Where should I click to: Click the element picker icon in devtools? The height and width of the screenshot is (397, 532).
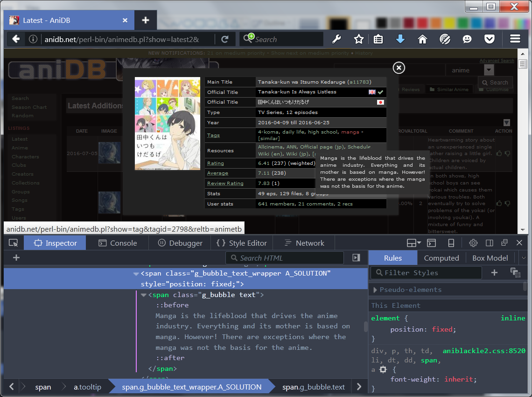click(x=14, y=243)
